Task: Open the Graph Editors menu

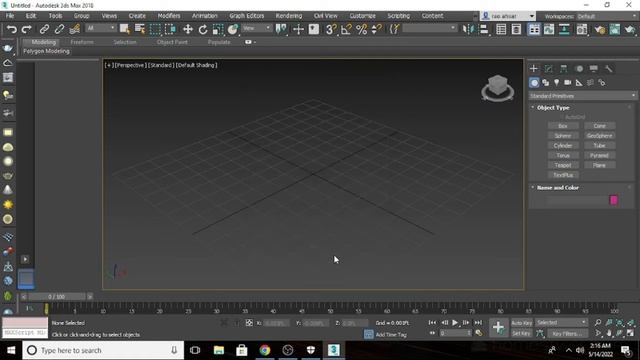Action: click(247, 16)
